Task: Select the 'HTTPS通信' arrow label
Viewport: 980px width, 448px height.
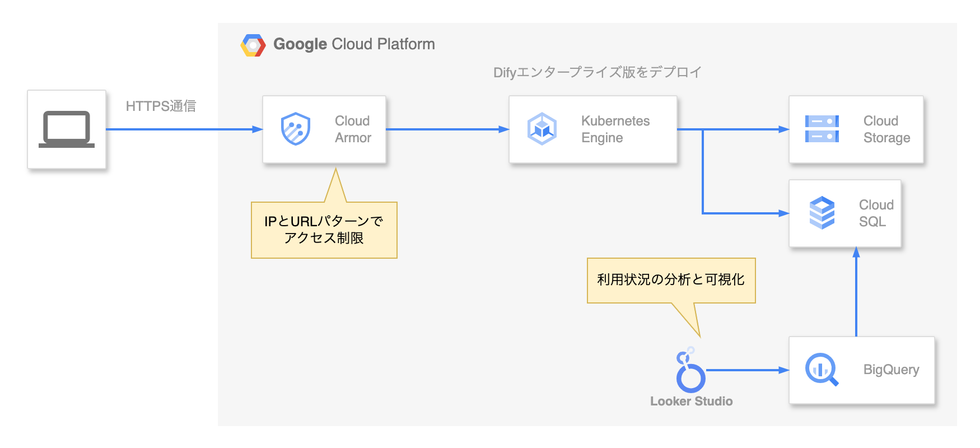Action: 161,106
